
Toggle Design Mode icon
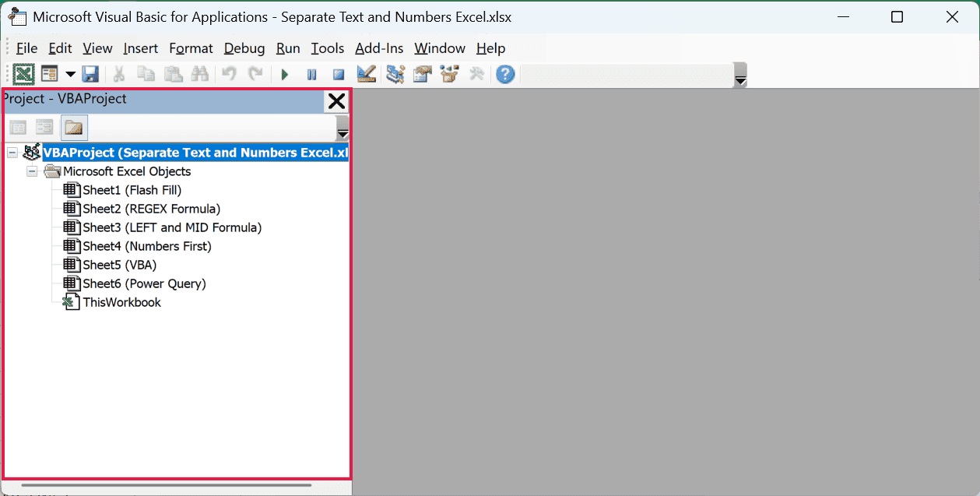pos(366,74)
